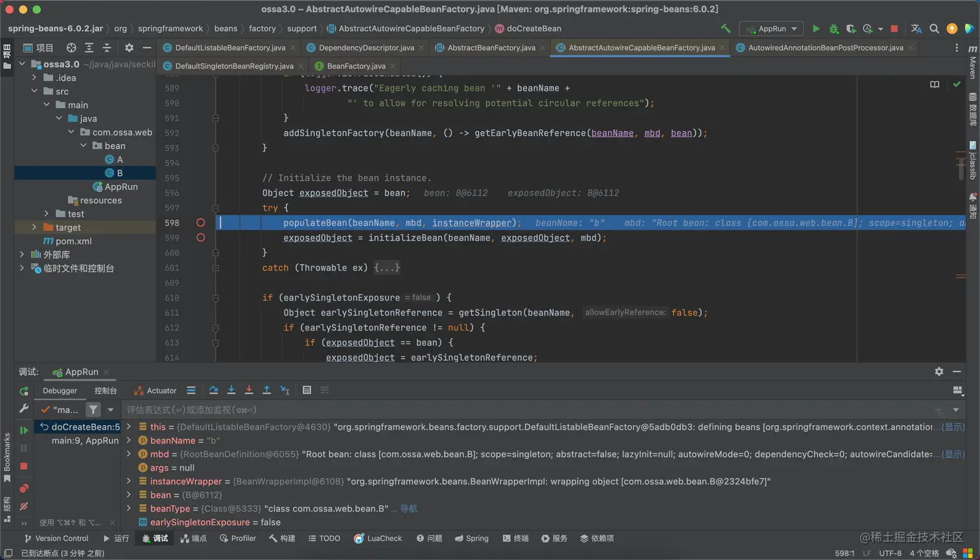980x560 pixels.
Task: Click the Run to Cursor icon
Action: pos(285,390)
